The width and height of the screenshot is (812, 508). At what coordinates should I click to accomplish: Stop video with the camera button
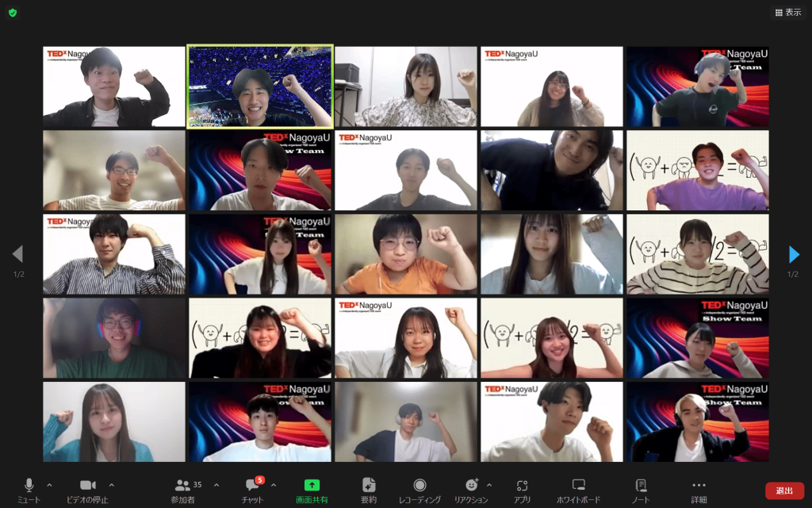click(x=87, y=486)
